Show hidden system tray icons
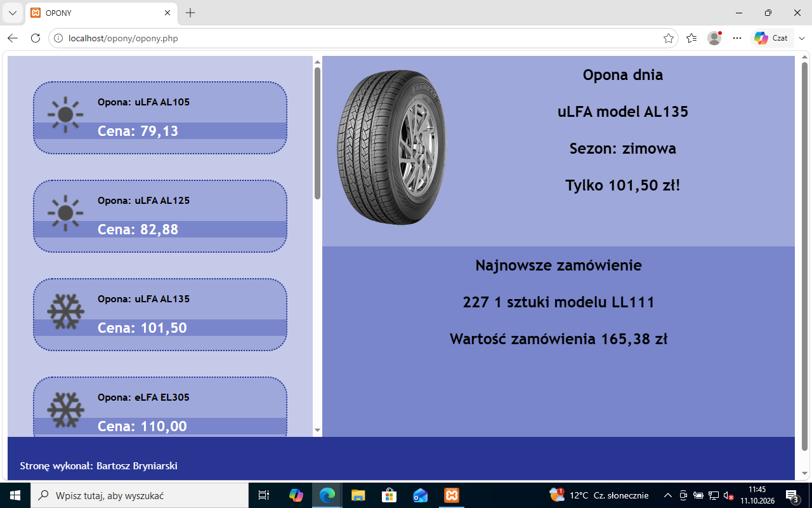Viewport: 812px width, 508px height. 667,495
